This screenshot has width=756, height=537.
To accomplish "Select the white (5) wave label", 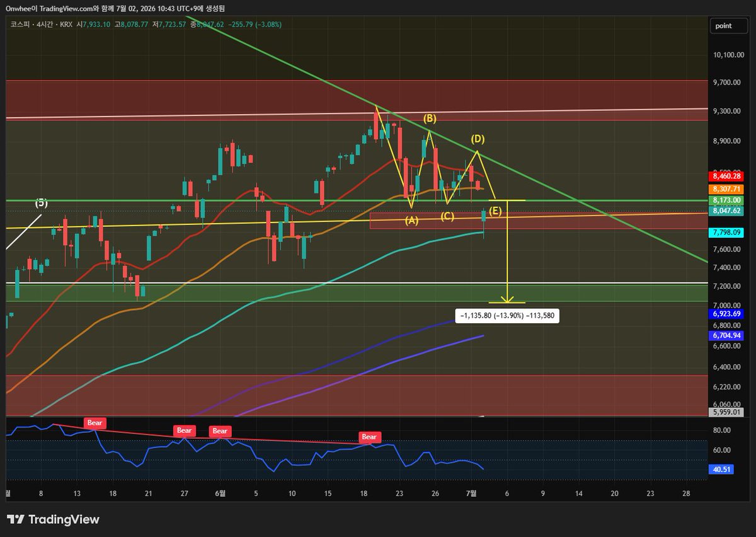I will pos(41,203).
